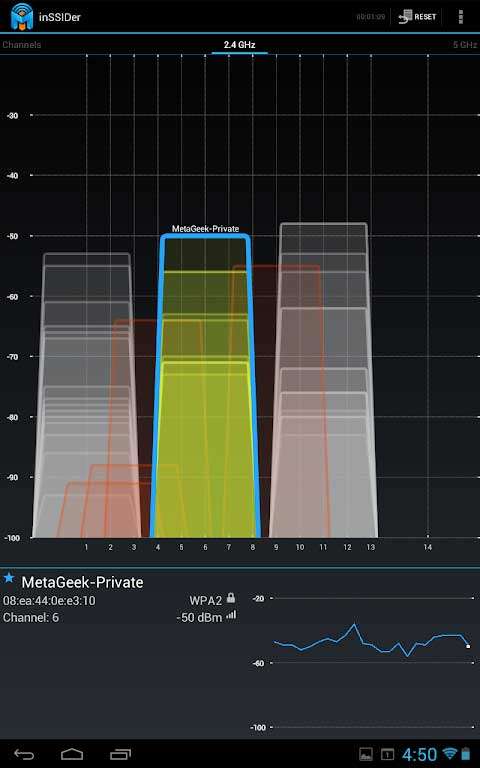The image size is (480, 768).
Task: Tap the Android home navigation icon
Action: 72,754
